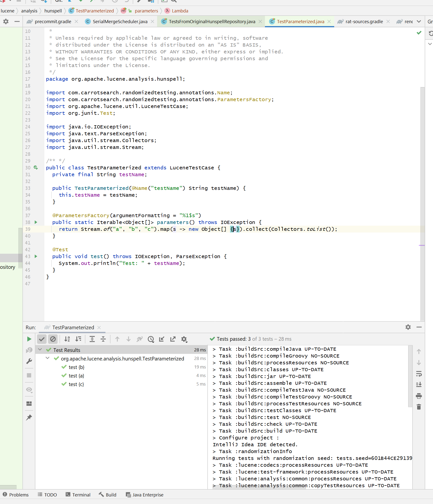Select test {a} result row

[121, 376]
